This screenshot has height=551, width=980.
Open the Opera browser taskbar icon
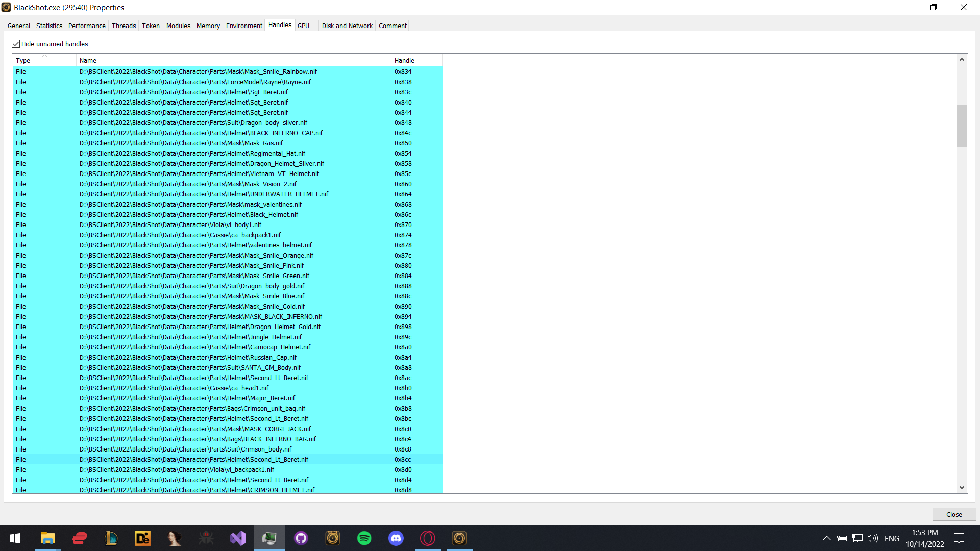(428, 538)
